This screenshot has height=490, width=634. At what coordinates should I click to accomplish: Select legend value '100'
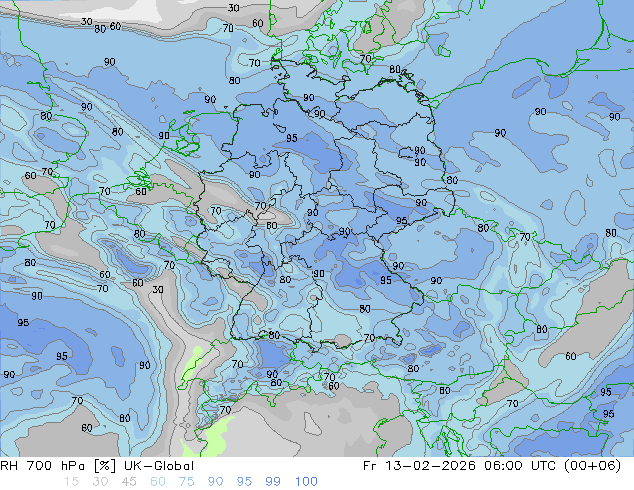point(306,482)
